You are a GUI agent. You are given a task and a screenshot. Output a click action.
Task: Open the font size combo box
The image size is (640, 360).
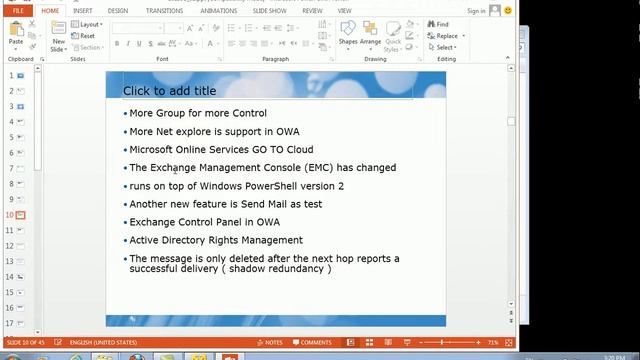point(174,28)
